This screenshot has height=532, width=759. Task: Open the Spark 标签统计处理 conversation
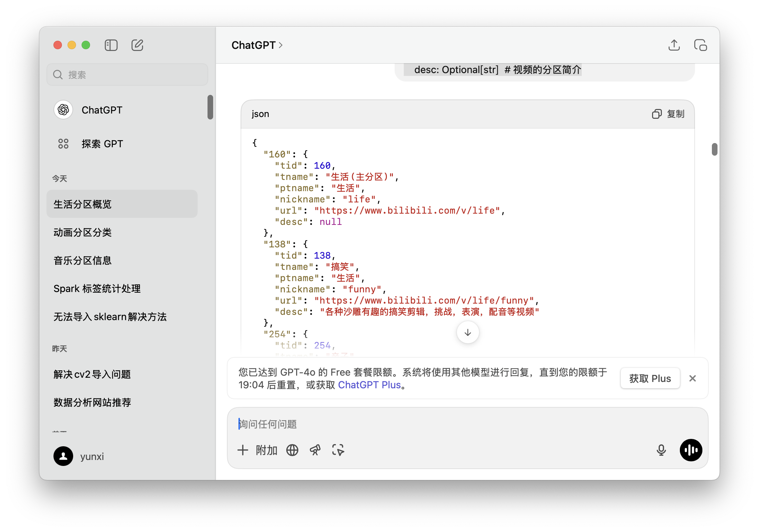122,288
